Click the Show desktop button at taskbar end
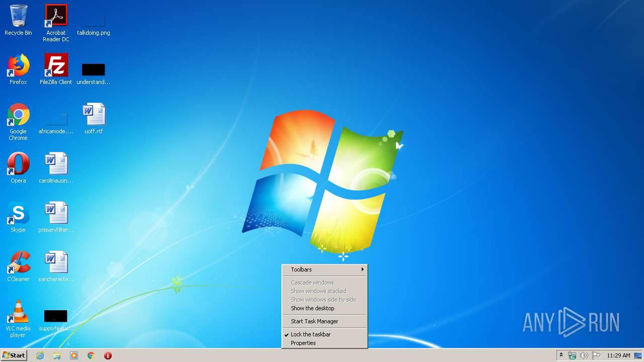Screen dimensions: 644x362 (638, 355)
